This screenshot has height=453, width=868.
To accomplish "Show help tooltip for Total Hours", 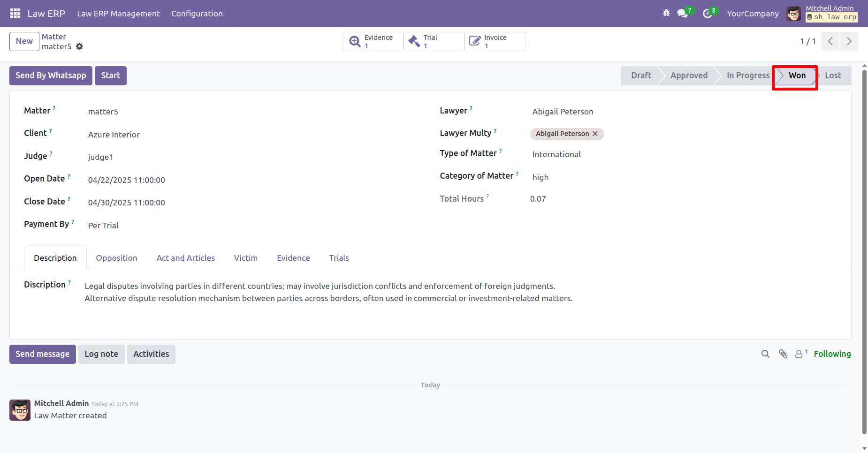I will 487,196.
